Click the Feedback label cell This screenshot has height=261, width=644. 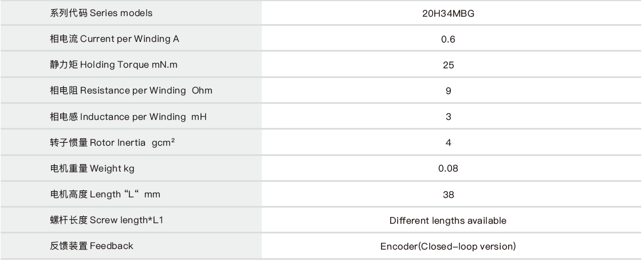pos(91,247)
